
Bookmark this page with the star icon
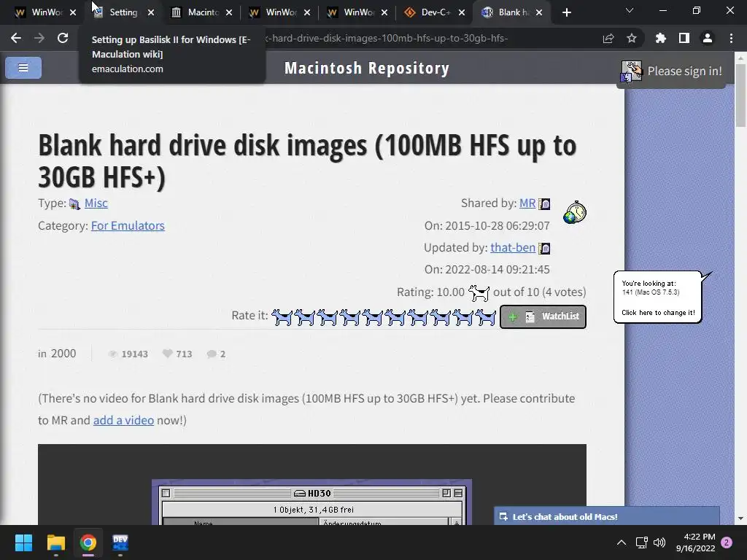tap(632, 38)
